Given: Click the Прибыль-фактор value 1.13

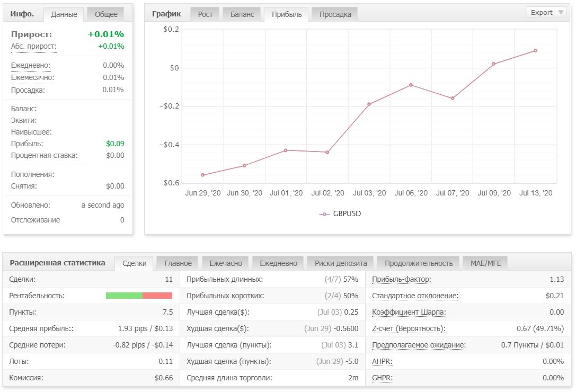Looking at the screenshot, I should point(556,279).
